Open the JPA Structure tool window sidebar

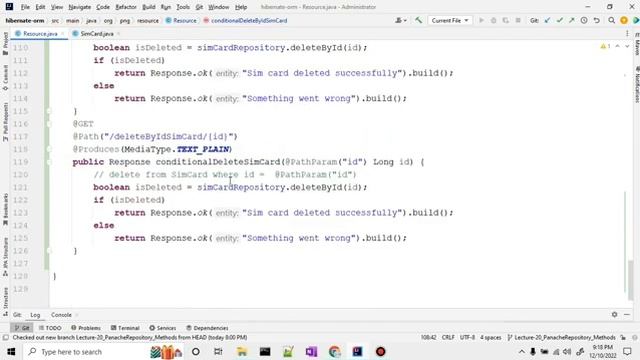pos(5,256)
